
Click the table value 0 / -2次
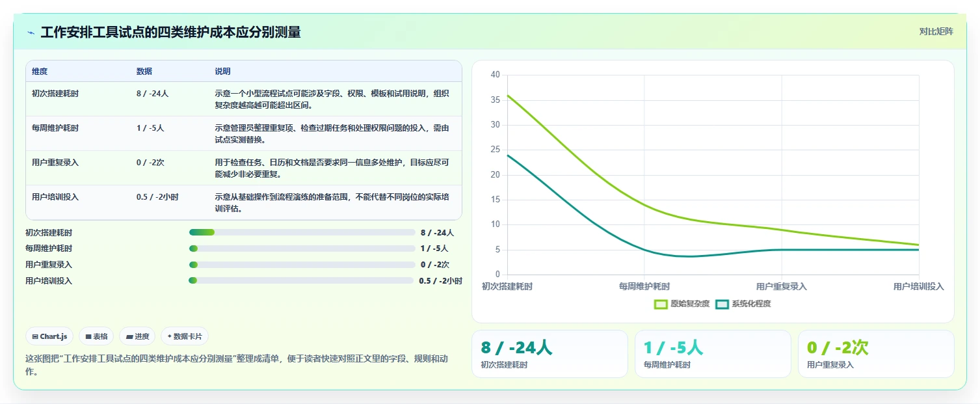coord(150,163)
